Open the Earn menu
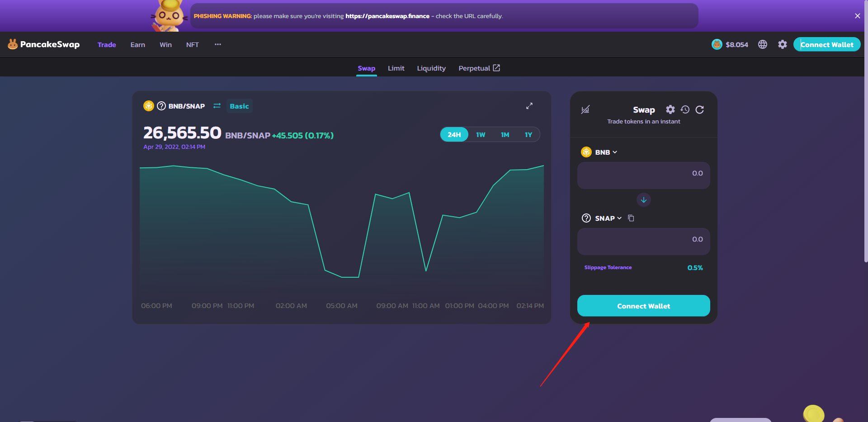Screen dimensions: 868x422 pos(138,44)
